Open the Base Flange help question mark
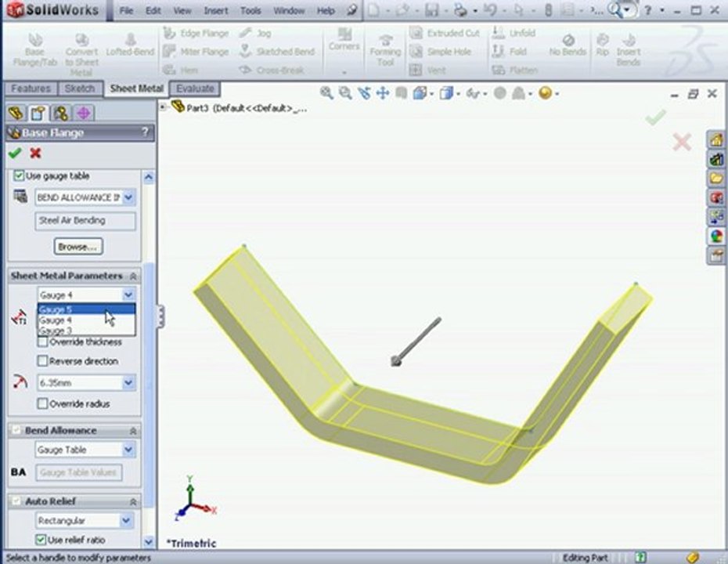 145,132
